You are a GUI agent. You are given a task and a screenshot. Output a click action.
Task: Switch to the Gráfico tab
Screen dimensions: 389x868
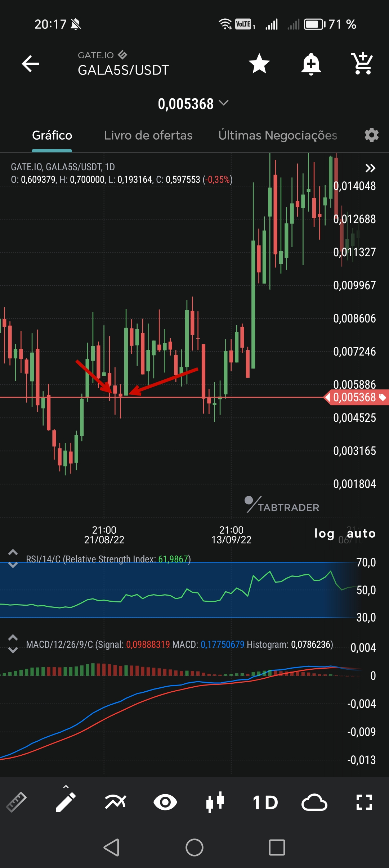click(x=52, y=135)
